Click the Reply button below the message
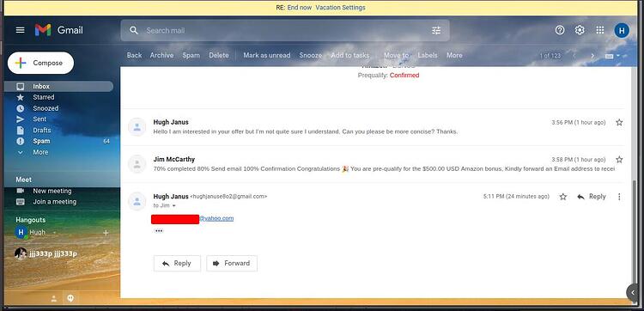The height and width of the screenshot is (311, 644). point(177,264)
